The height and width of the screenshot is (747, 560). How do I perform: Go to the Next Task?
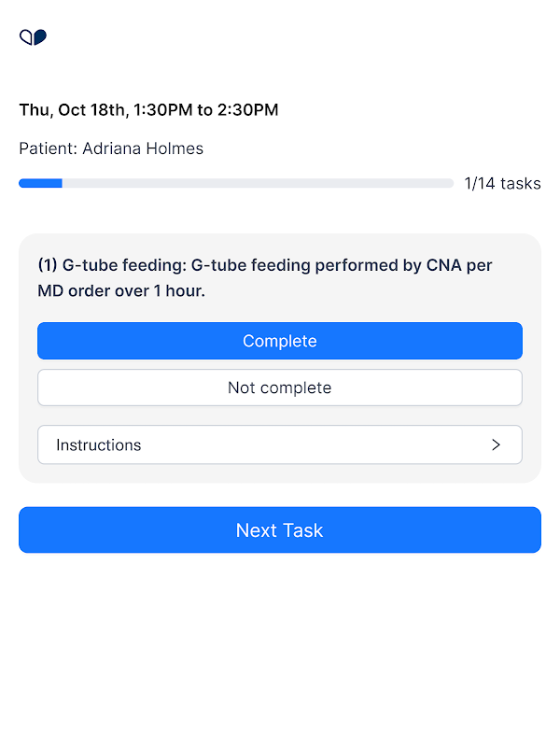coord(280,529)
